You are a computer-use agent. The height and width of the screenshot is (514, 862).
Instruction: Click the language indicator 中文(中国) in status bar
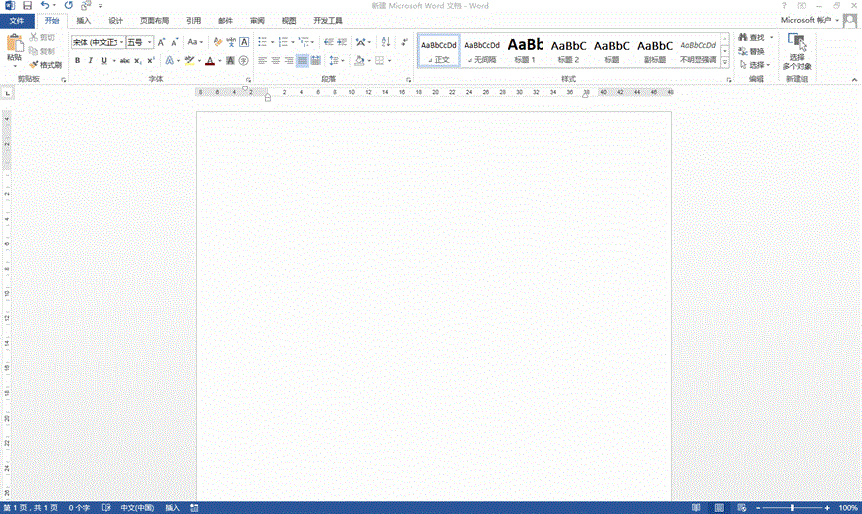pyautogui.click(x=137, y=508)
